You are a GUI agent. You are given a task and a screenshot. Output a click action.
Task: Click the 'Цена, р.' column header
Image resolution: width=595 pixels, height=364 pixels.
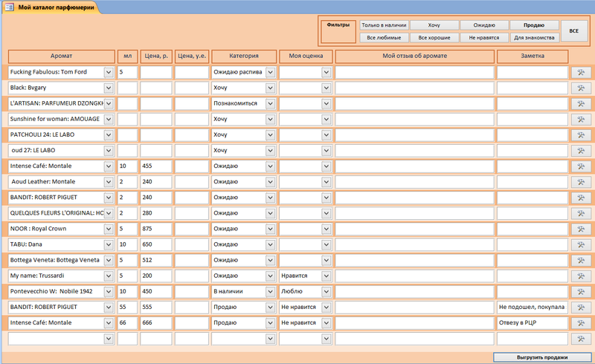pos(156,56)
